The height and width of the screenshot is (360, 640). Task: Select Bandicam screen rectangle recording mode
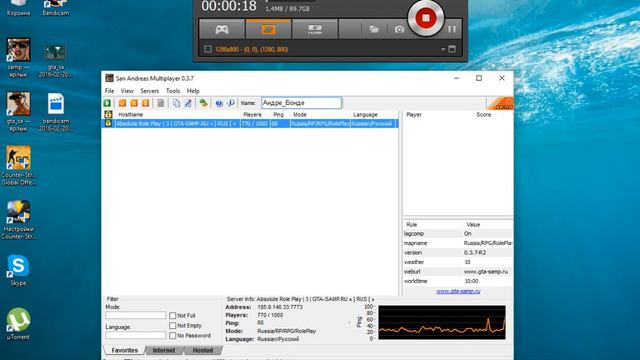tap(268, 29)
